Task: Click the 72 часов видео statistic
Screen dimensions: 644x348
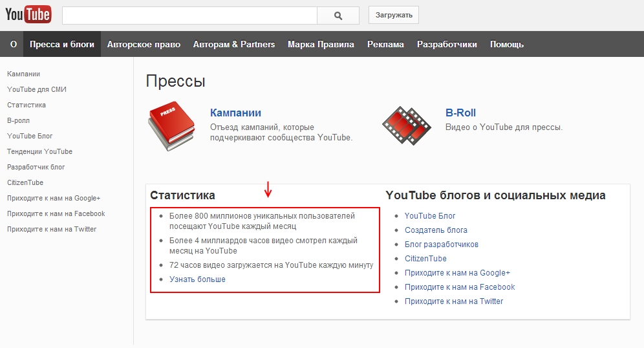Action: pos(271,265)
